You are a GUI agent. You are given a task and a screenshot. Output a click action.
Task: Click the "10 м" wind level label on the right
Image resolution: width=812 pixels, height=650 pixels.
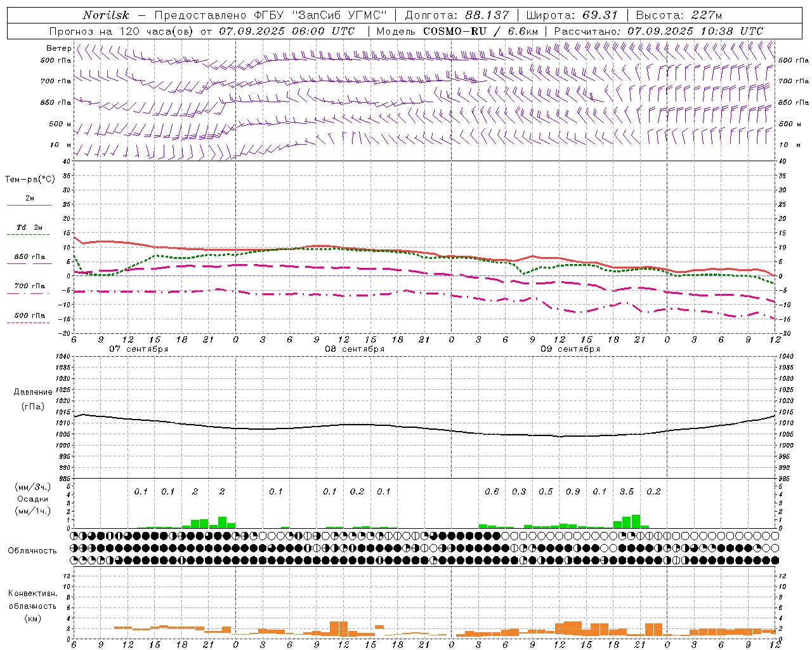click(x=789, y=145)
